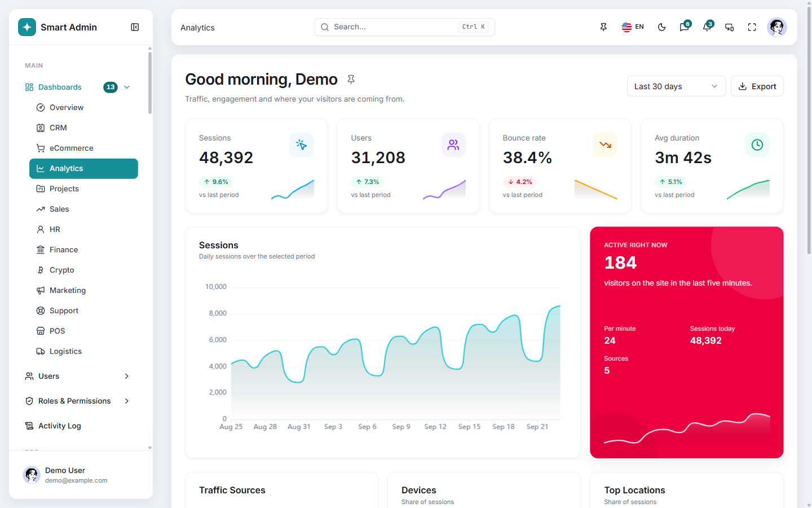Image resolution: width=812 pixels, height=508 pixels.
Task: Click the 184 active visitors number
Action: 620,262
